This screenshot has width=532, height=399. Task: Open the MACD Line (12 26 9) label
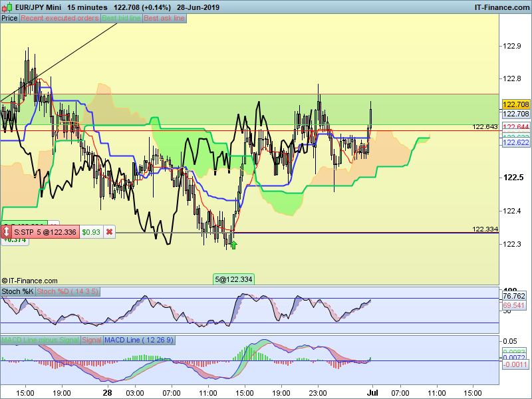pos(139,340)
